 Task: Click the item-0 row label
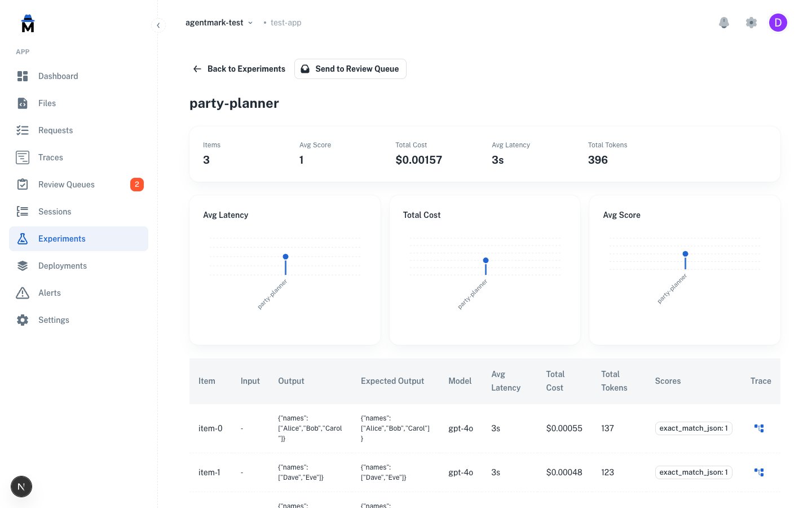click(210, 428)
